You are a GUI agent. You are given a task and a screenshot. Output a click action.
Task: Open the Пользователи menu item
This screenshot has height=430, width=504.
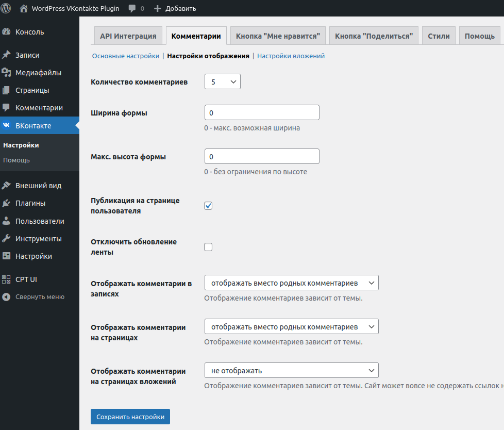tap(40, 221)
